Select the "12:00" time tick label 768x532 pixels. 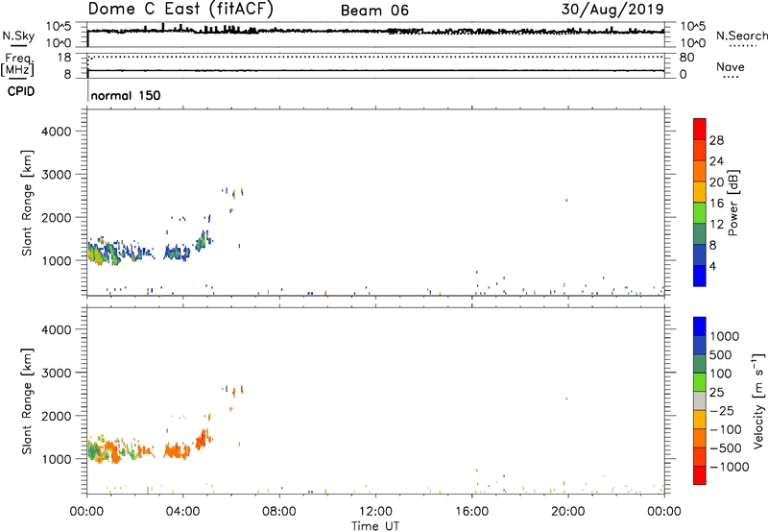(375, 512)
